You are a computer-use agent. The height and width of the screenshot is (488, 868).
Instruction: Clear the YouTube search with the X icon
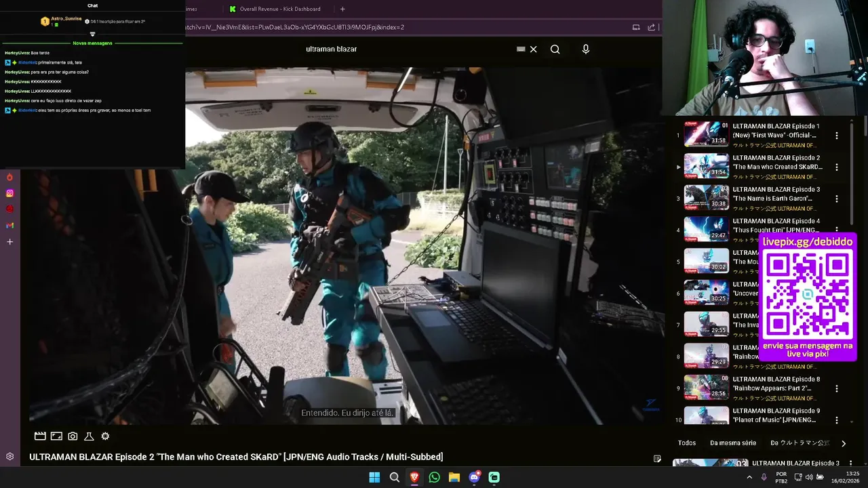click(533, 49)
